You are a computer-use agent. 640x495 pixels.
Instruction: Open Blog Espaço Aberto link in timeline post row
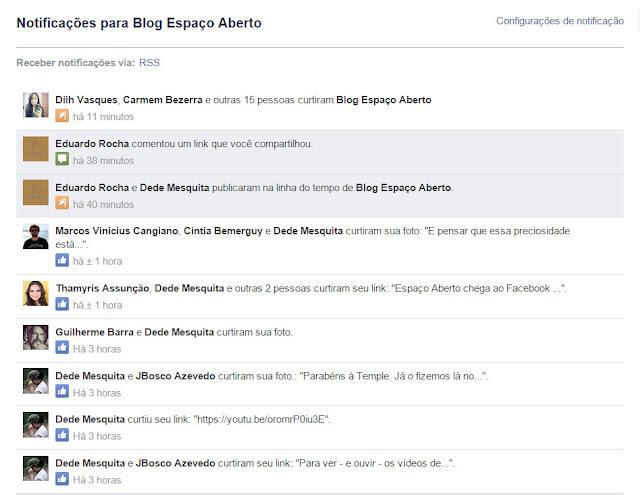pyautogui.click(x=403, y=188)
